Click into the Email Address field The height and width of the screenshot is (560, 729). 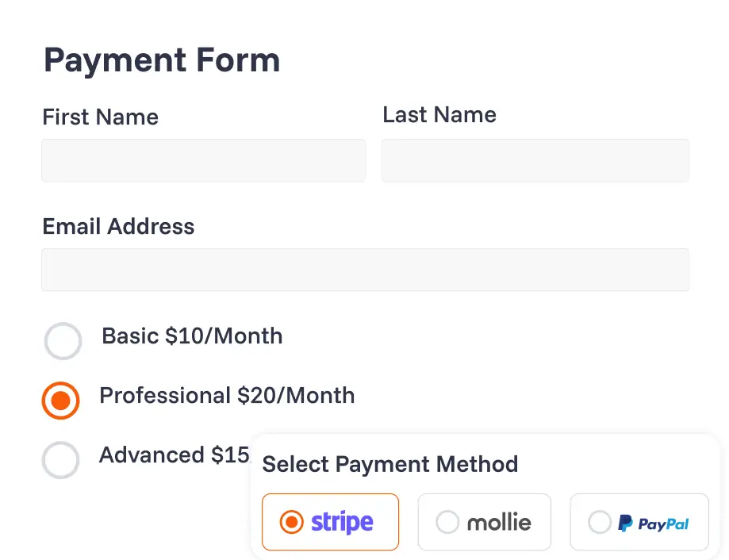(365, 270)
